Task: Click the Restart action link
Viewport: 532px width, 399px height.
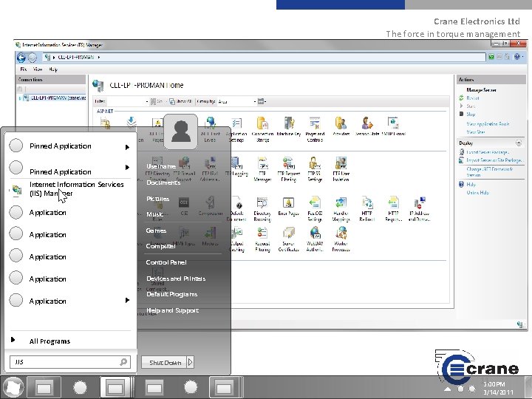Action: click(x=473, y=98)
